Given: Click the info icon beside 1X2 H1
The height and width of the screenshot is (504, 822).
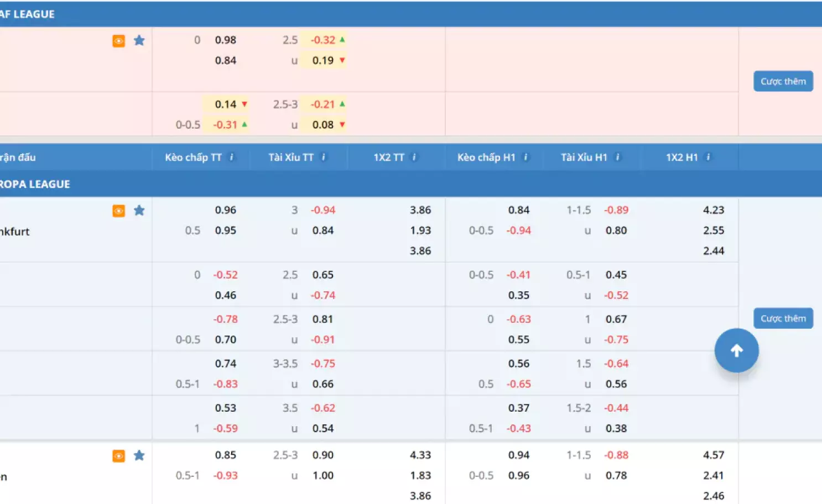Looking at the screenshot, I should point(707,156).
